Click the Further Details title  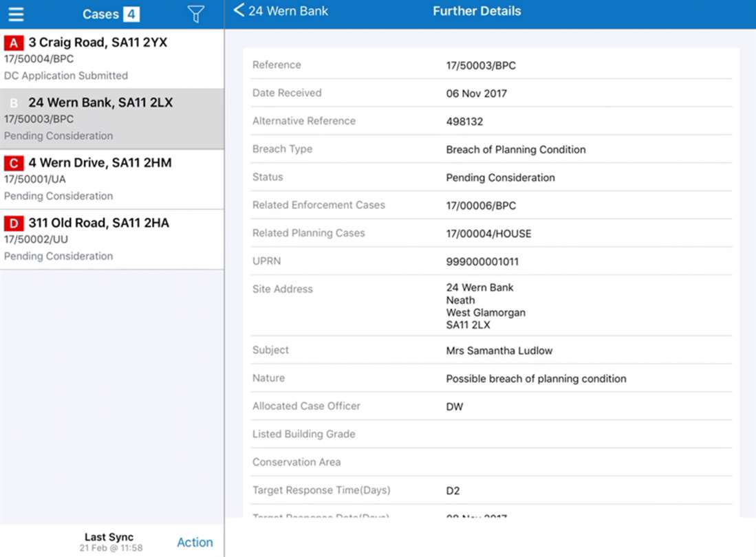[477, 11]
